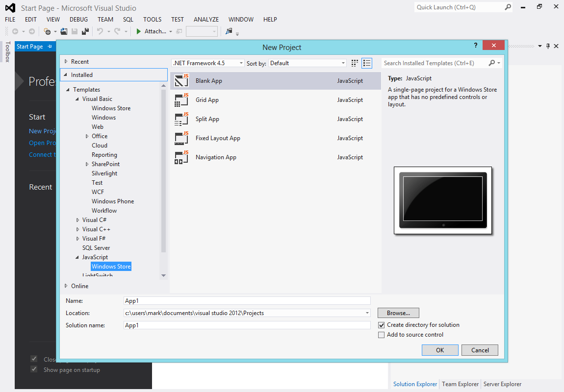Screen dimensions: 564x392
Task: Expand the Visual C++ tree node
Action: 77,229
